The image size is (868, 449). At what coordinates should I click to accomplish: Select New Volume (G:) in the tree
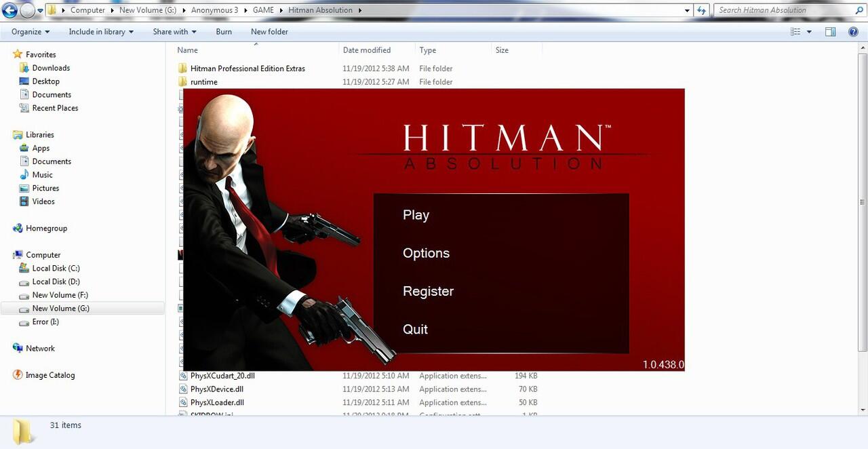click(60, 309)
